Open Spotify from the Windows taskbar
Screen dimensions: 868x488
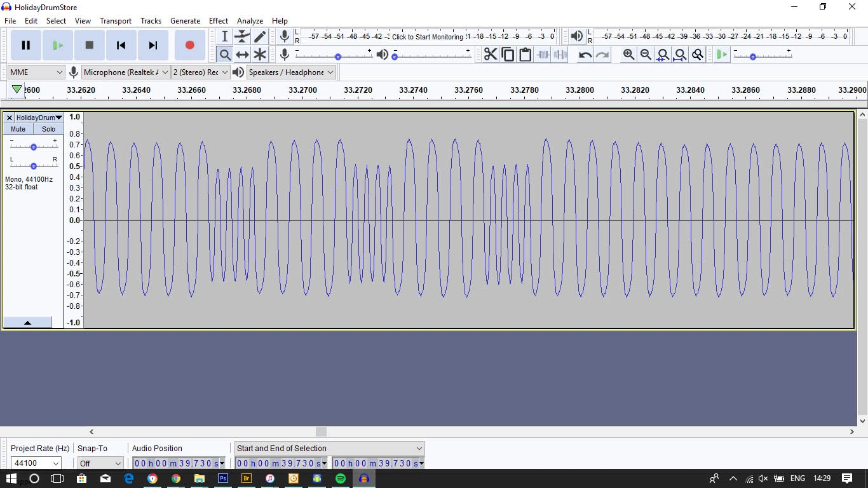(340, 478)
